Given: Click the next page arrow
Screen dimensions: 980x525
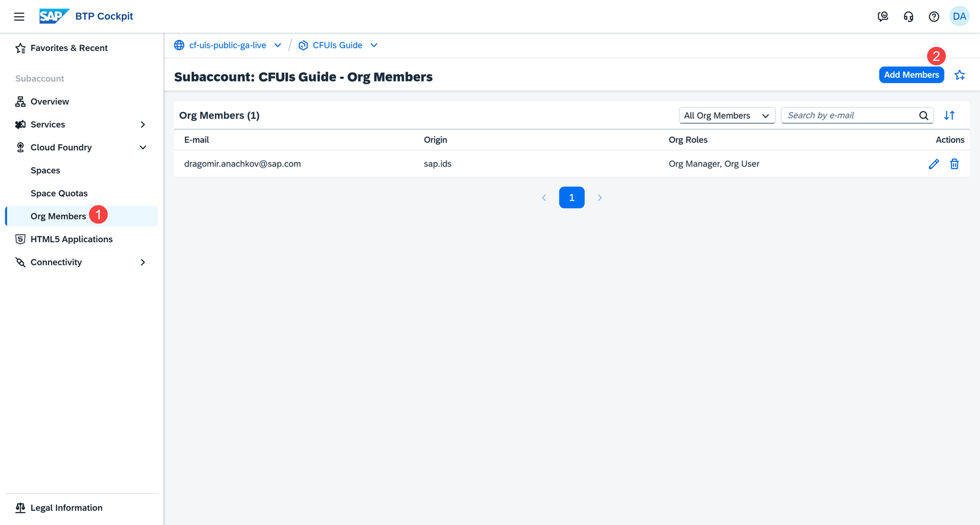Looking at the screenshot, I should 600,198.
